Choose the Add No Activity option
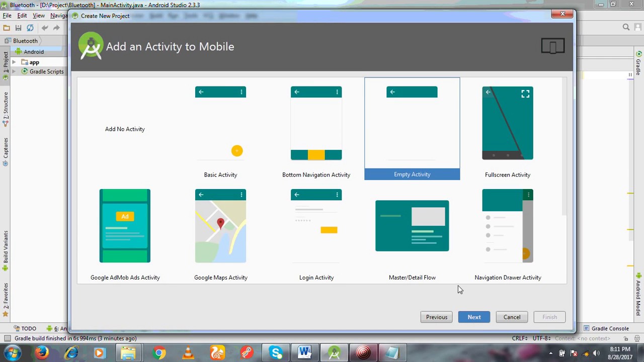644x362 pixels. click(x=125, y=129)
